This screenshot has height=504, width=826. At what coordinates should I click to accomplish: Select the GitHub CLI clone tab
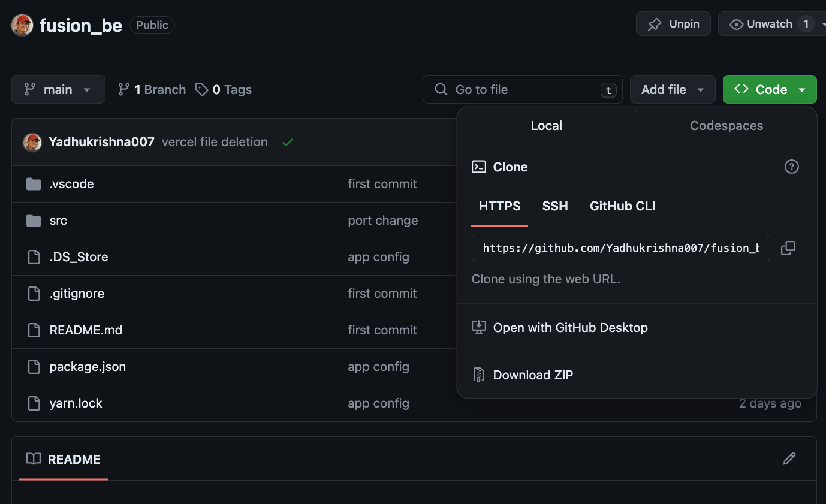coord(622,206)
